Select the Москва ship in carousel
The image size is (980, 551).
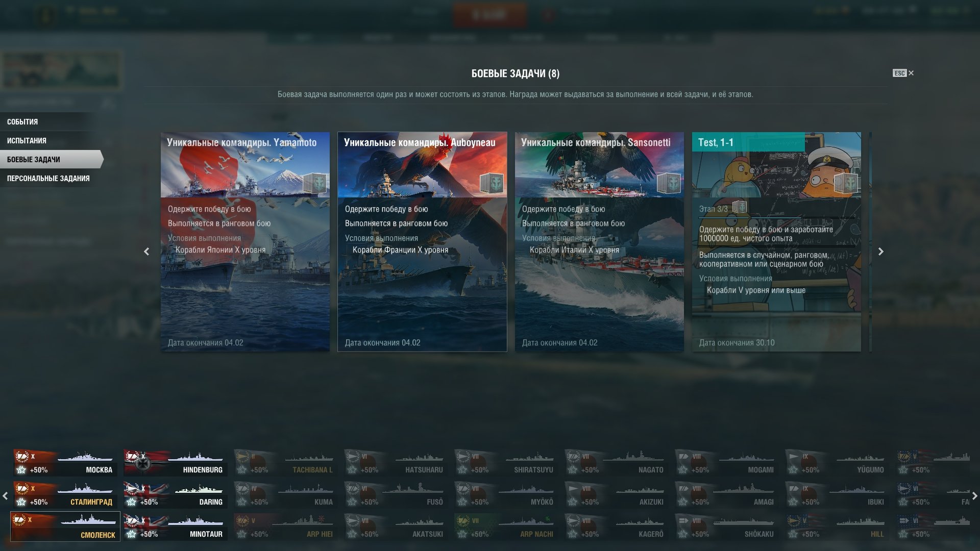click(65, 463)
